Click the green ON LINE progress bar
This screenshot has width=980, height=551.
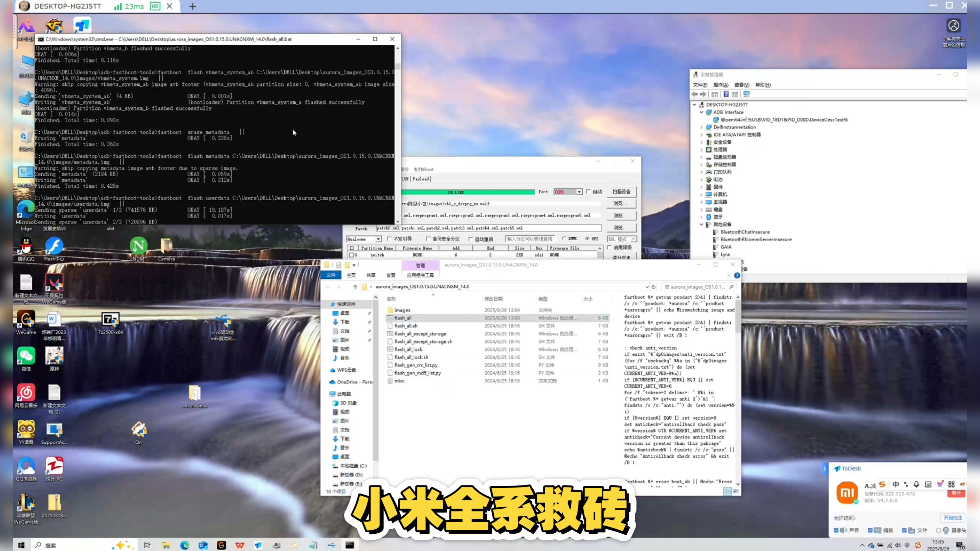pyautogui.click(x=468, y=192)
